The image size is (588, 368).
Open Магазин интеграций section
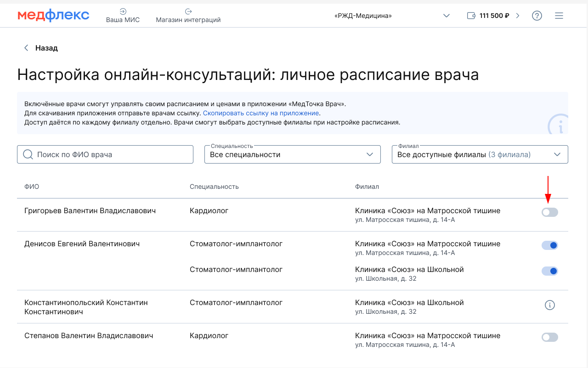[x=188, y=15]
